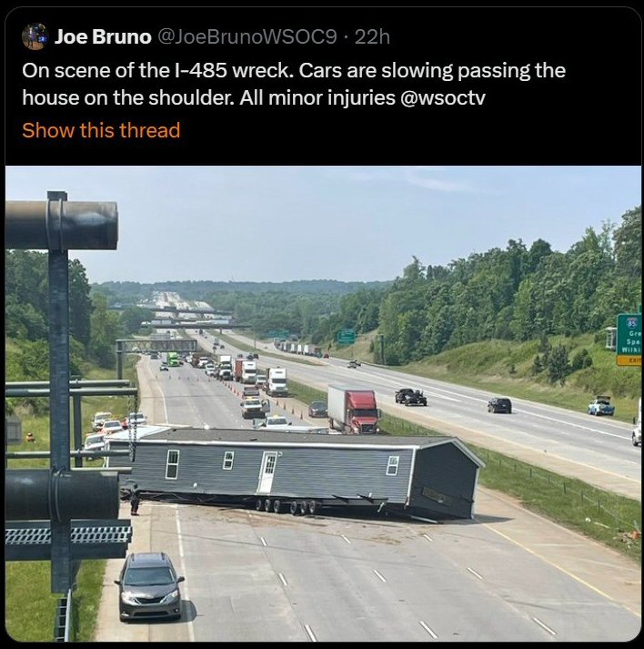This screenshot has width=644, height=649.
Task: Click the Joe Bruno display name
Action: click(103, 36)
